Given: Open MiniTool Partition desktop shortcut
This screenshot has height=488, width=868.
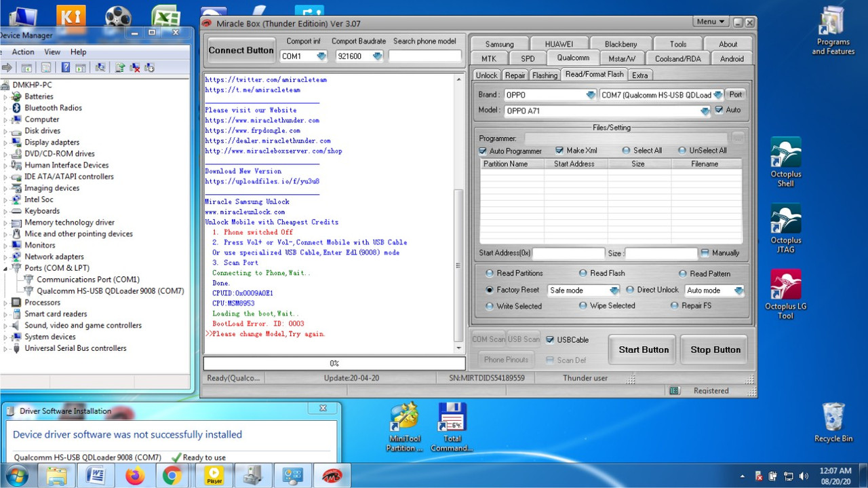Looking at the screenshot, I should coord(404,427).
